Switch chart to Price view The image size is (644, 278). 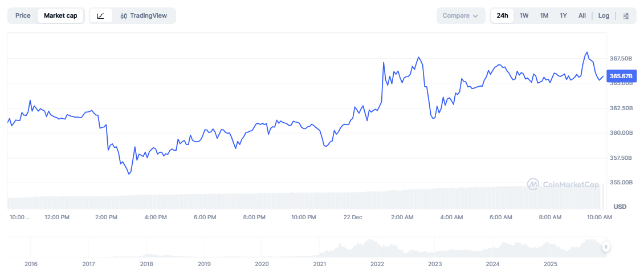[x=23, y=16]
